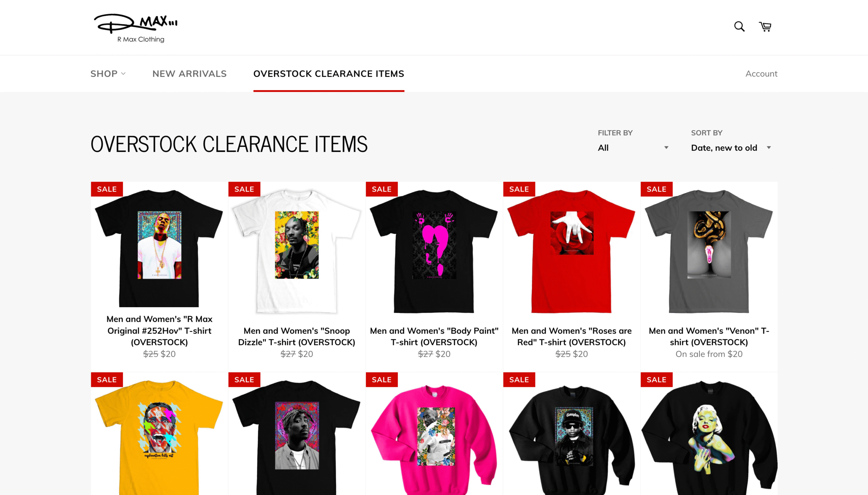Open the Filter By All dropdown
The height and width of the screenshot is (495, 868).
point(633,147)
